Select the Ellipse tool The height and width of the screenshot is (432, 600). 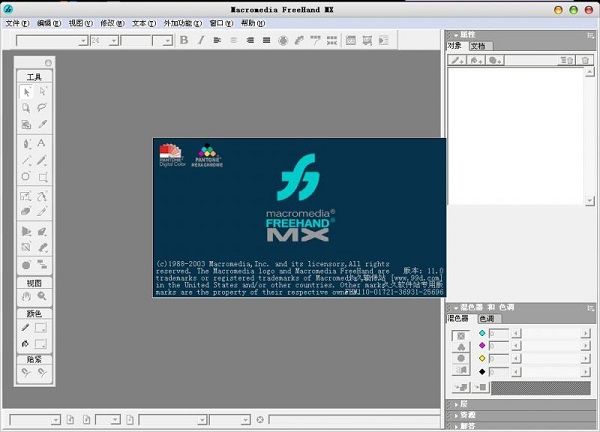click(26, 176)
